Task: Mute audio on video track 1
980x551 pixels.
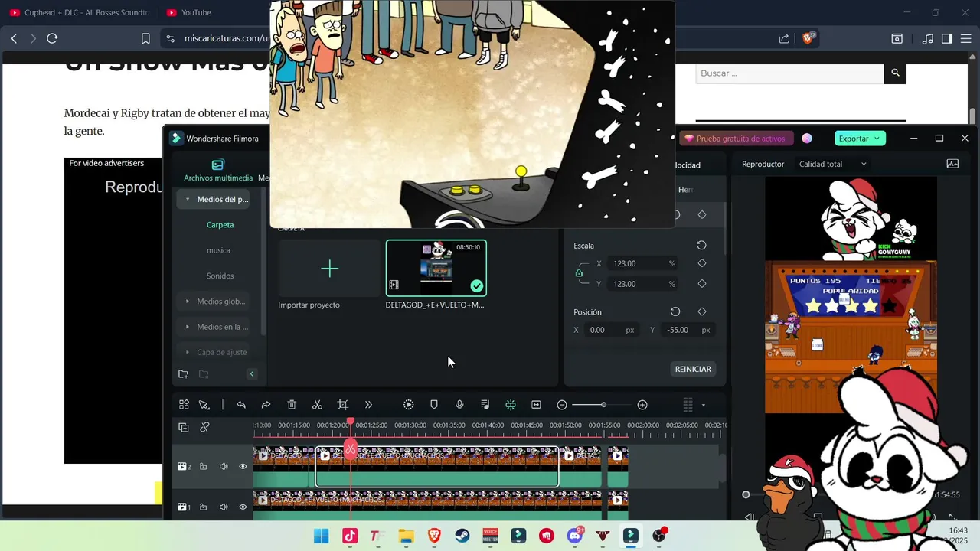Action: (224, 507)
